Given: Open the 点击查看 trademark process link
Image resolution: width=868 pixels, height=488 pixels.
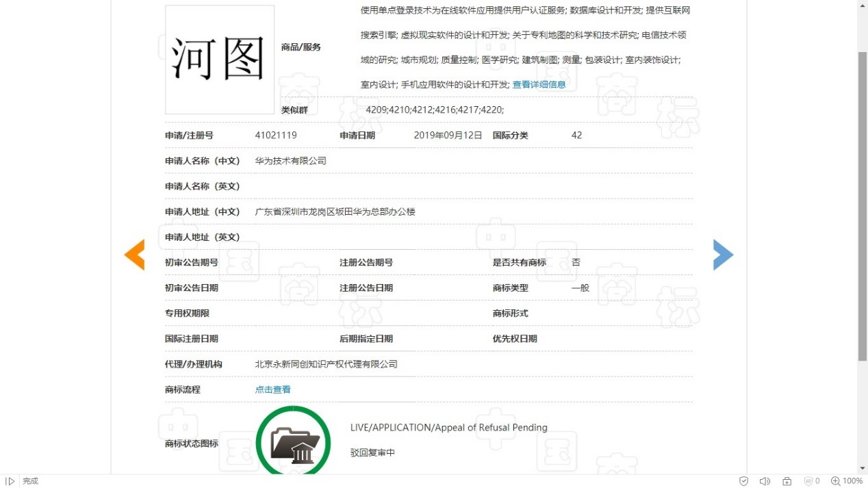Looking at the screenshot, I should tap(273, 389).
